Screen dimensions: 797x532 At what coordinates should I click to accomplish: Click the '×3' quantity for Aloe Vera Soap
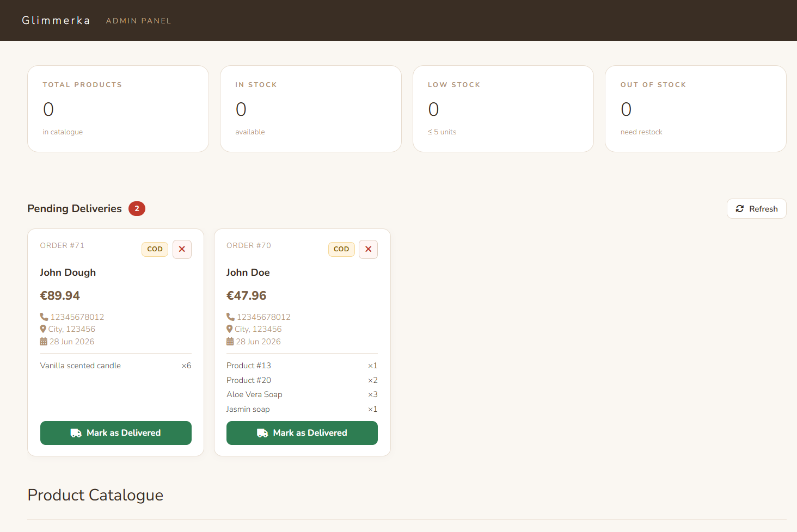(x=373, y=394)
